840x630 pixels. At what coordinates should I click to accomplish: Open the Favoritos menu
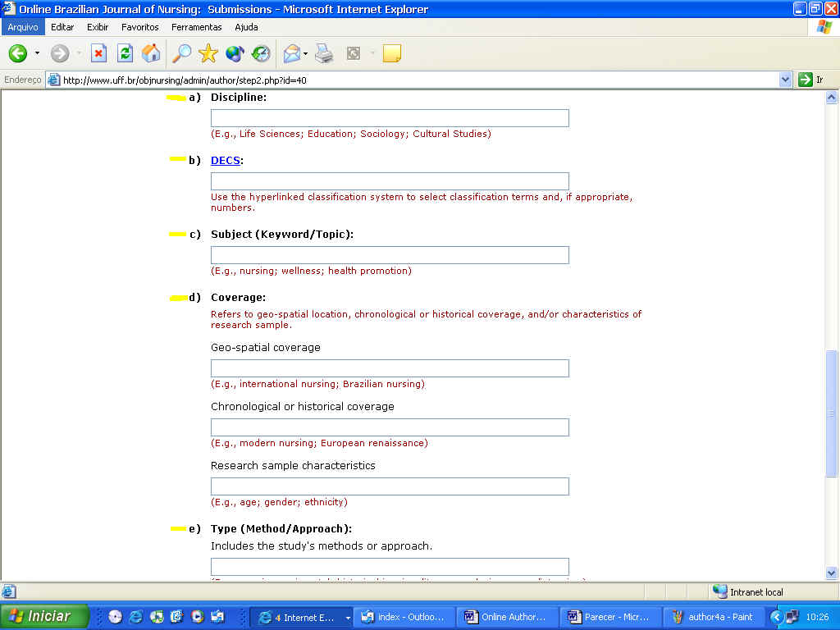click(x=140, y=27)
